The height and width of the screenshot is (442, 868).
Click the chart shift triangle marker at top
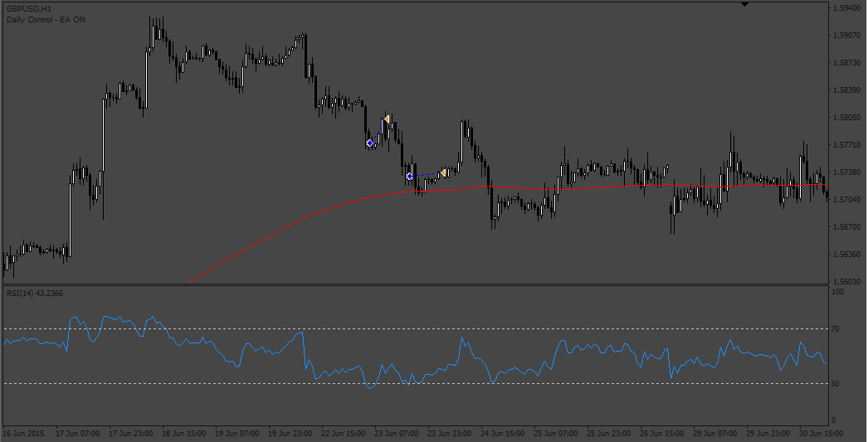(744, 4)
